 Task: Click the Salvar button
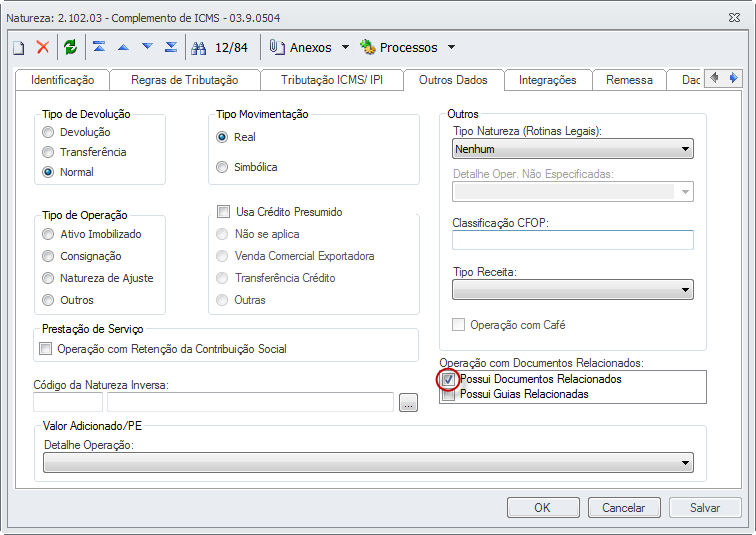coord(705,508)
